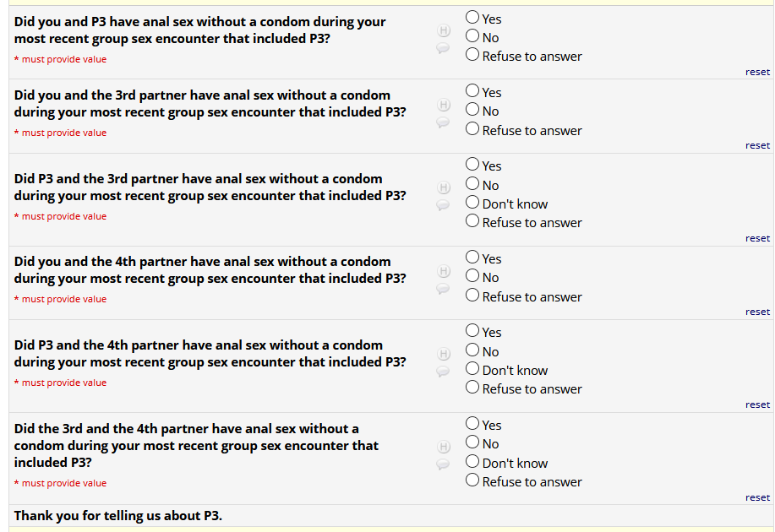Screen dimensions: 775x532
Task: Open comment balloon for '3rd and the 4th partner' question
Action: (442, 464)
